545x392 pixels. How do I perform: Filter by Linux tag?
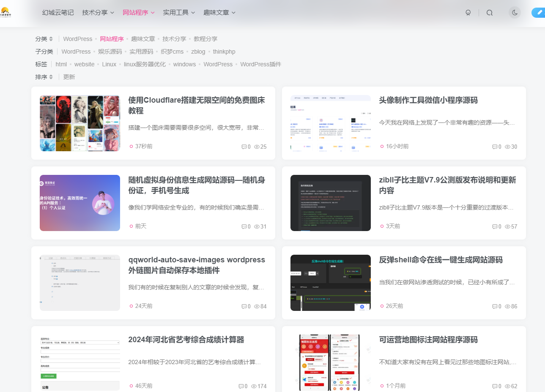(109, 64)
